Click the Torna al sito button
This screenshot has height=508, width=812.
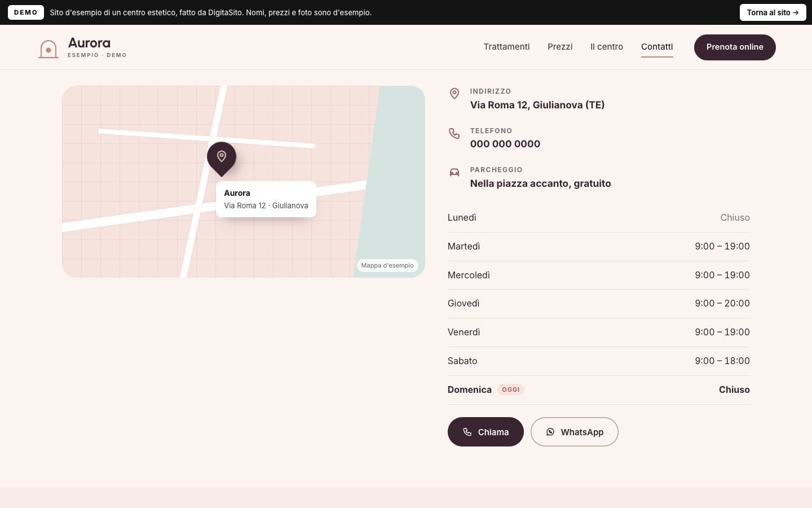773,12
